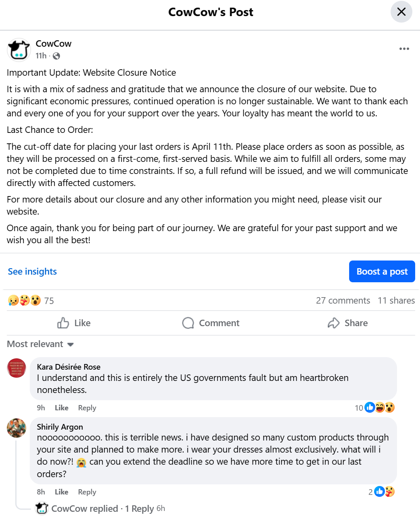The height and width of the screenshot is (517, 420).
Task: Click the public globe privacy icon
Action: pos(56,56)
